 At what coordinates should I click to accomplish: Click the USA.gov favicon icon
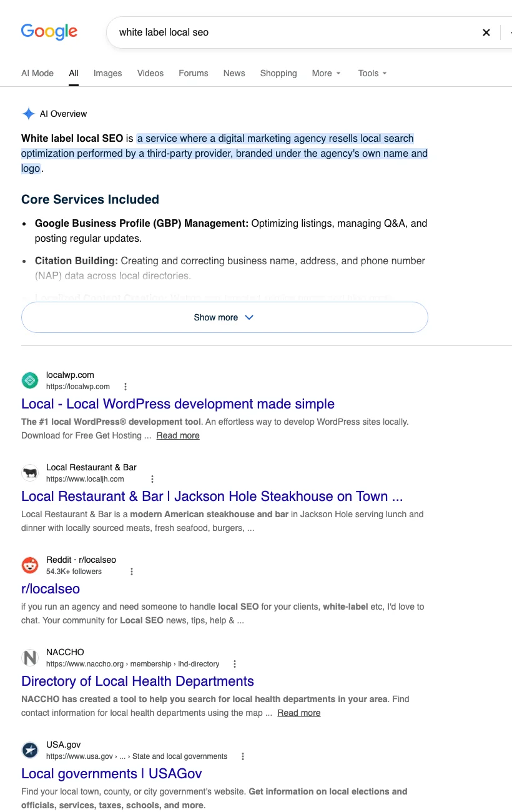(30, 750)
